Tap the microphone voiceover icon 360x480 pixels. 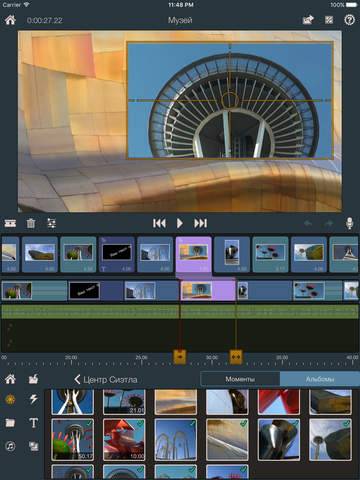pyautogui.click(x=349, y=223)
